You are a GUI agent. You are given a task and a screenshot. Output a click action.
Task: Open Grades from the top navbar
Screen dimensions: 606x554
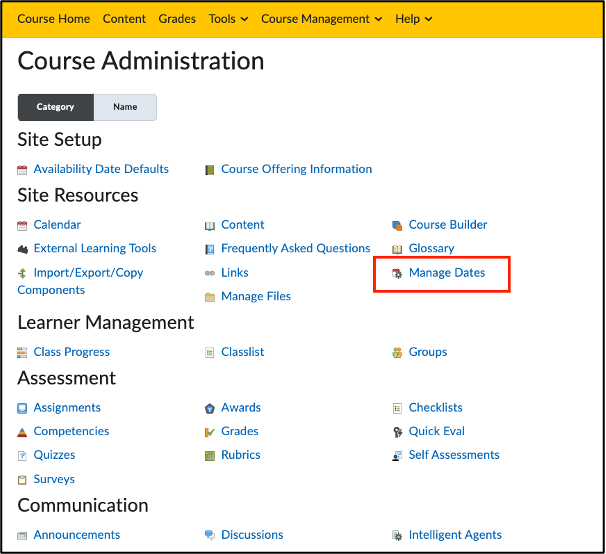click(177, 19)
